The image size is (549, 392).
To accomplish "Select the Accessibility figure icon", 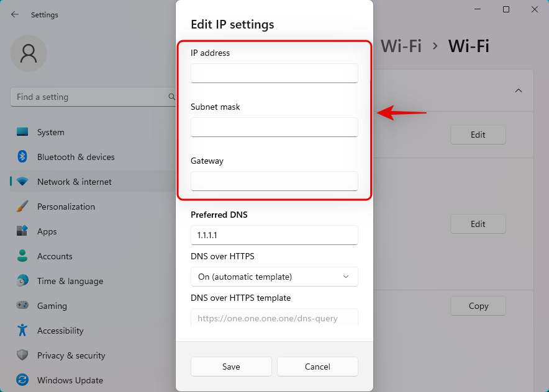I will coord(22,331).
